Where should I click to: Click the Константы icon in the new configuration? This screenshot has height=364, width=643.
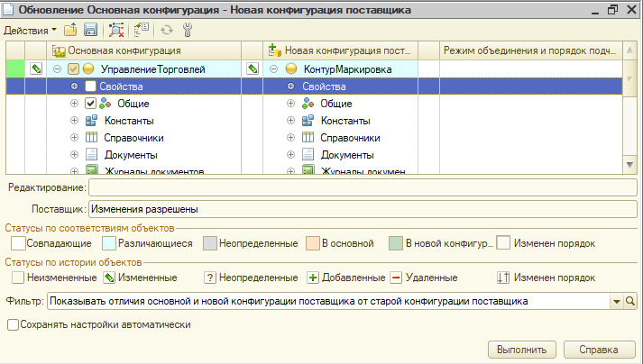pos(308,121)
